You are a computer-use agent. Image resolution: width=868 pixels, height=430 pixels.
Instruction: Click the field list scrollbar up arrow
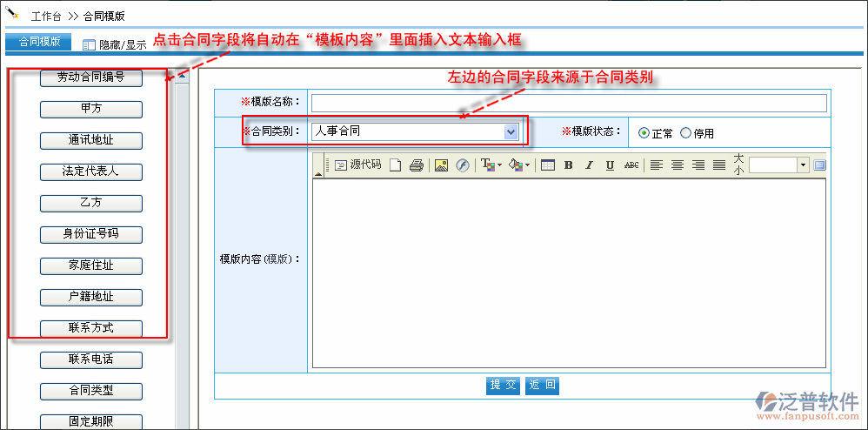coord(182,76)
